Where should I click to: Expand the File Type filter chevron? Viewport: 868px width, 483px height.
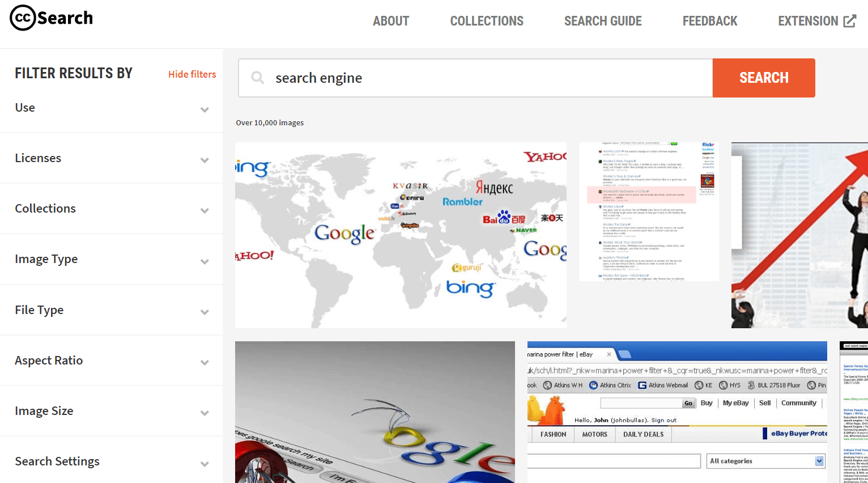click(205, 312)
